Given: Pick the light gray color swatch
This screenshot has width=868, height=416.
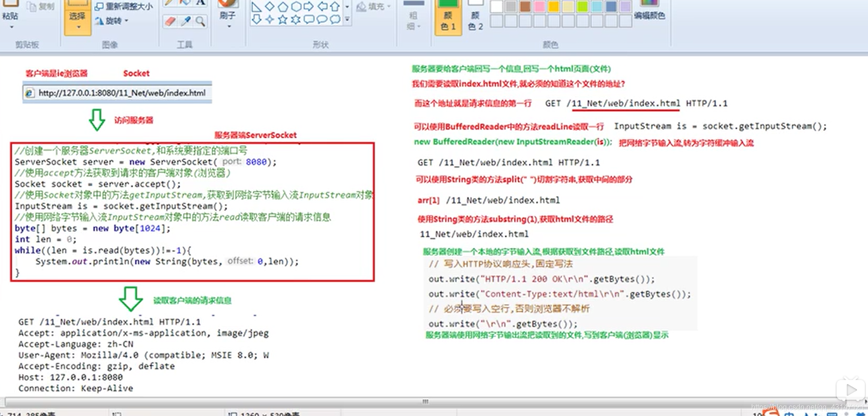Looking at the screenshot, I should click(511, 6).
